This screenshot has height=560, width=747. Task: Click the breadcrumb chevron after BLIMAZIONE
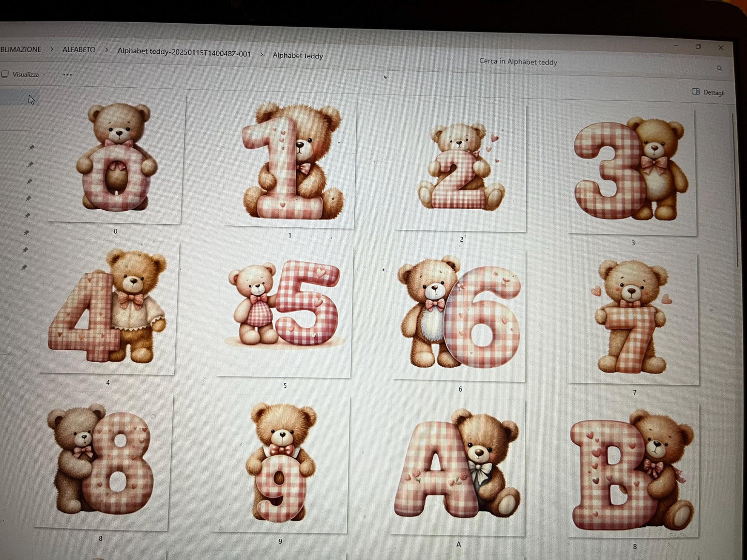pos(52,50)
